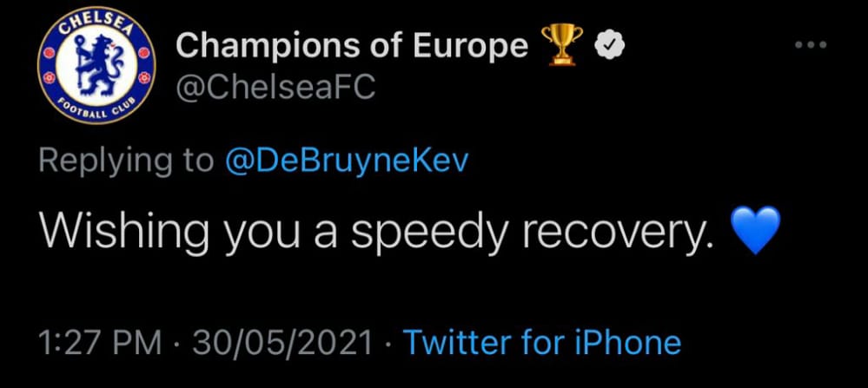Open the @DeBruyneKev mention link
Viewport: 868px width, 388px height.
click(x=345, y=160)
